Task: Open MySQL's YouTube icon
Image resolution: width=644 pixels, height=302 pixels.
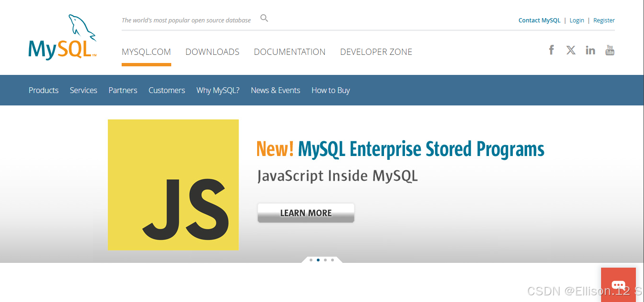Action: [610, 50]
